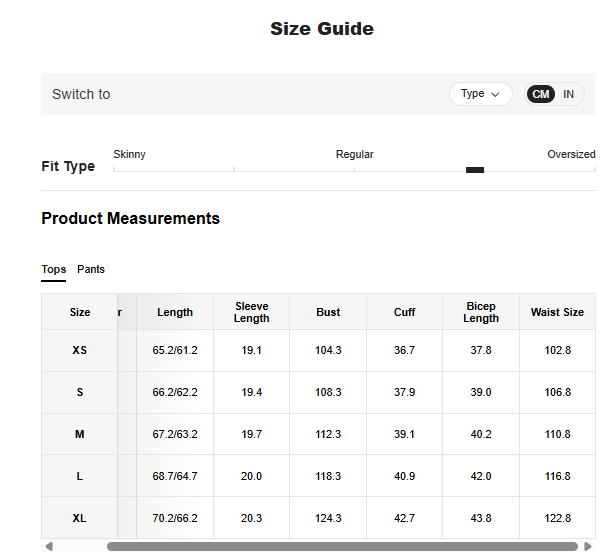Screen dimensions: 600x552
Task: Switch measurement units to CM
Action: (541, 94)
